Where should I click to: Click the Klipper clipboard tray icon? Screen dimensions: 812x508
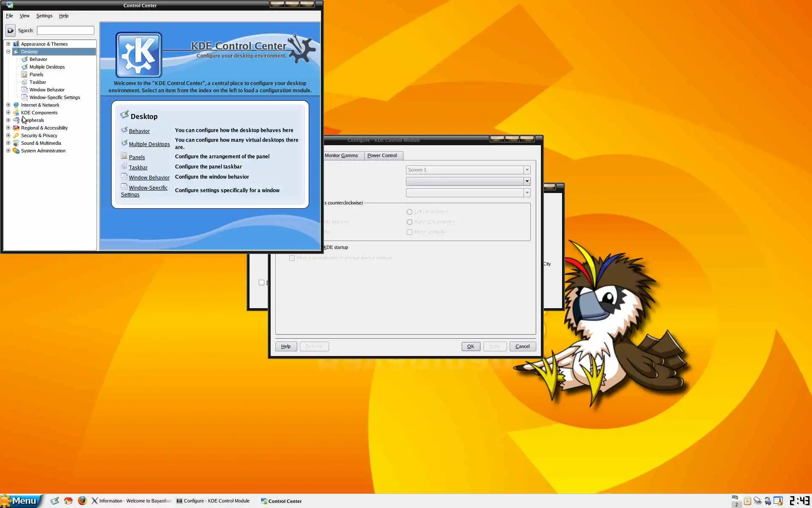click(x=747, y=501)
